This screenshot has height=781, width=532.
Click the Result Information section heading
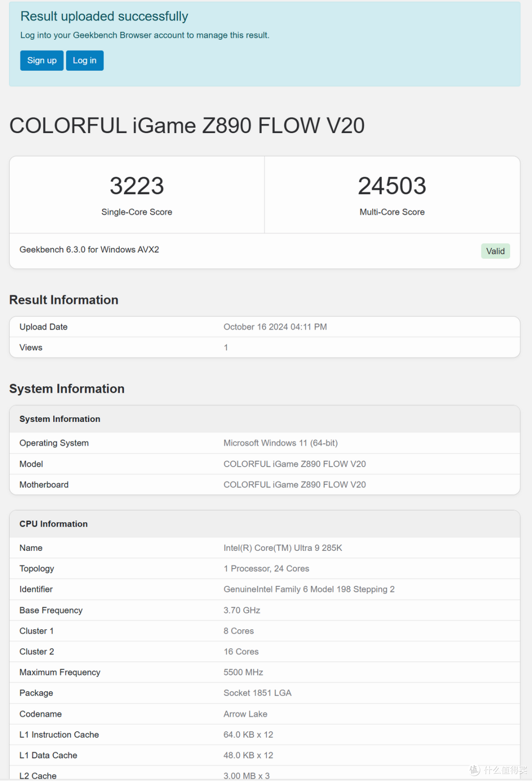tap(64, 300)
